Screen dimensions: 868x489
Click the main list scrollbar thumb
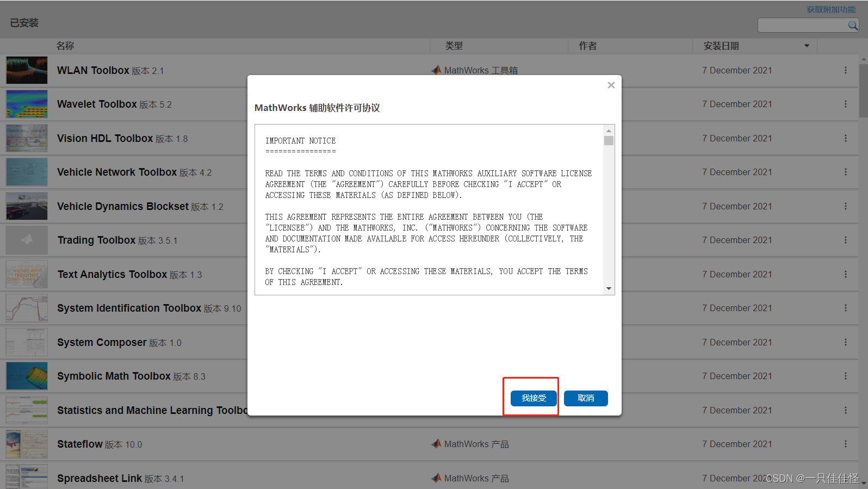[x=863, y=90]
